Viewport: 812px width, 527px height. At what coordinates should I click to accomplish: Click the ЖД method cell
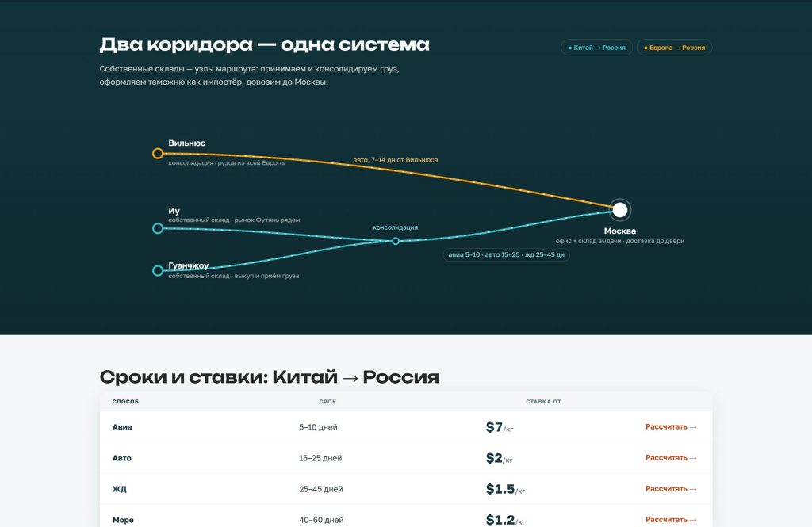pyautogui.click(x=120, y=489)
